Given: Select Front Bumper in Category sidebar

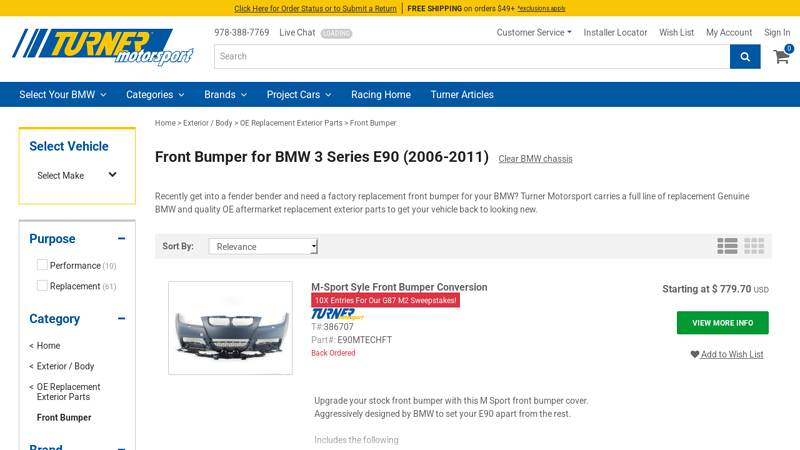Looking at the screenshot, I should (64, 417).
